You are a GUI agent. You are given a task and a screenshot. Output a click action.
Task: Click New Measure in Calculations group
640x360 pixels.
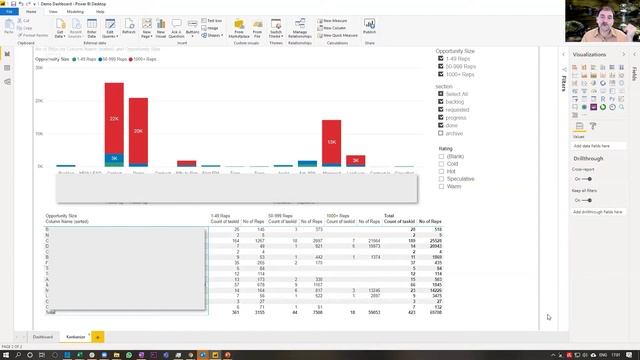click(333, 21)
